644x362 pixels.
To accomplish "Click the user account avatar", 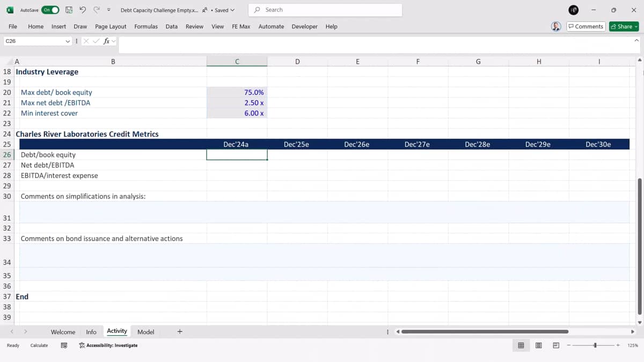I will [x=573, y=10].
